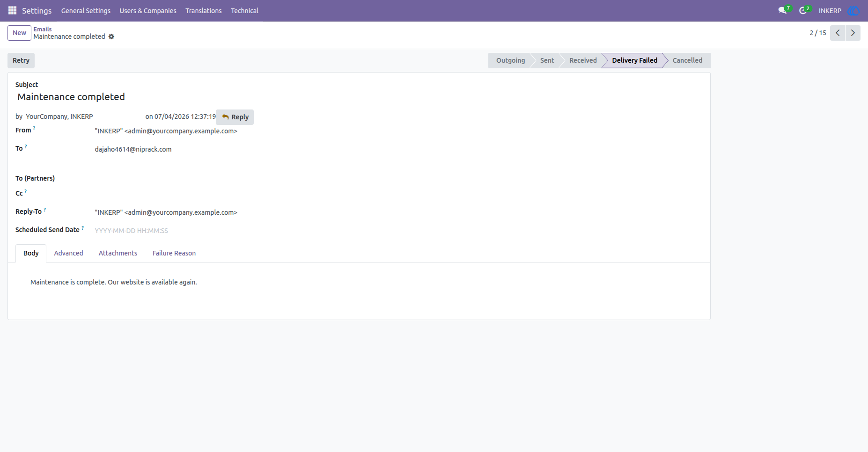This screenshot has width=868, height=452.
Task: Switch to the Body tab
Action: 31,253
